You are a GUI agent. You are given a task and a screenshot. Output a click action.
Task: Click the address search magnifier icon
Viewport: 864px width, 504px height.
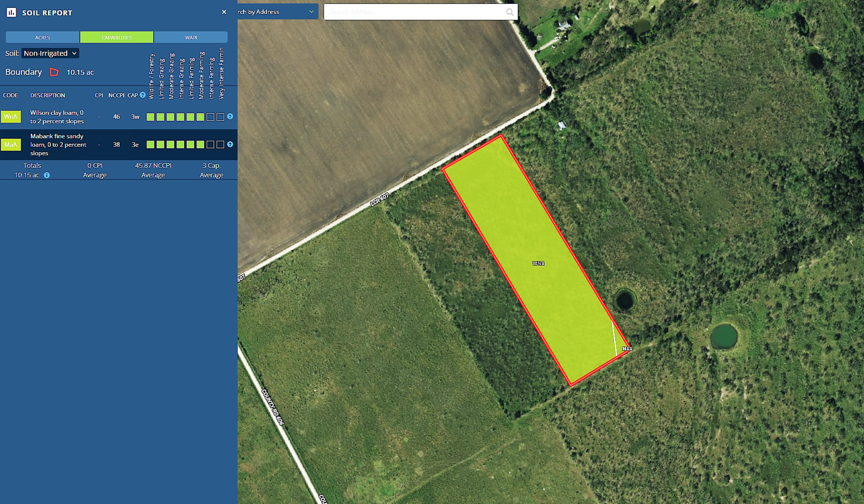[x=510, y=12]
